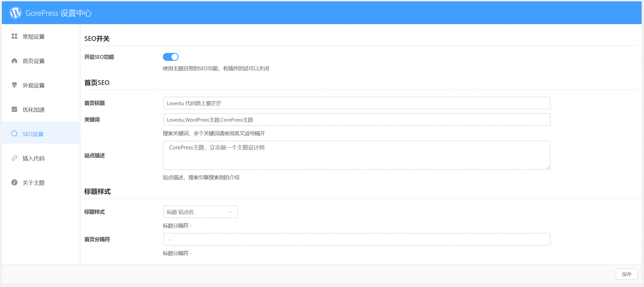Click the grid icon beside 常规设置
This screenshot has height=287, width=644.
[14, 36]
